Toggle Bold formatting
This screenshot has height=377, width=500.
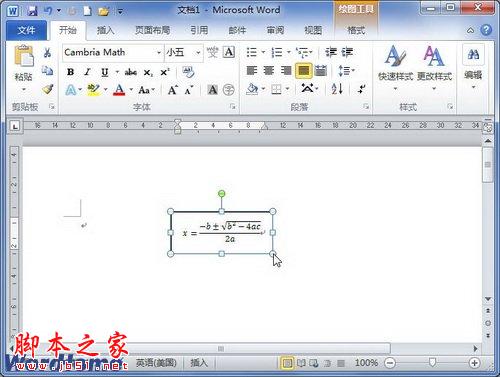coord(70,72)
